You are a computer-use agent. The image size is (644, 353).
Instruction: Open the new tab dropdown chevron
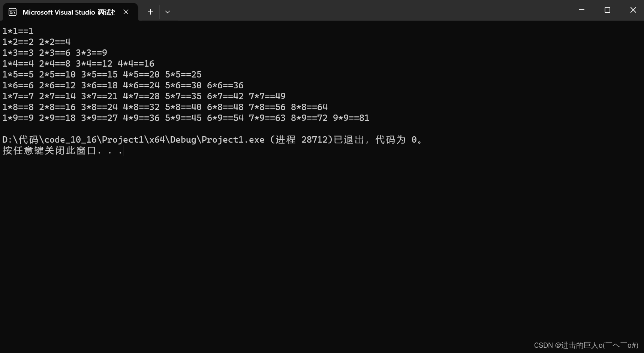tap(167, 12)
